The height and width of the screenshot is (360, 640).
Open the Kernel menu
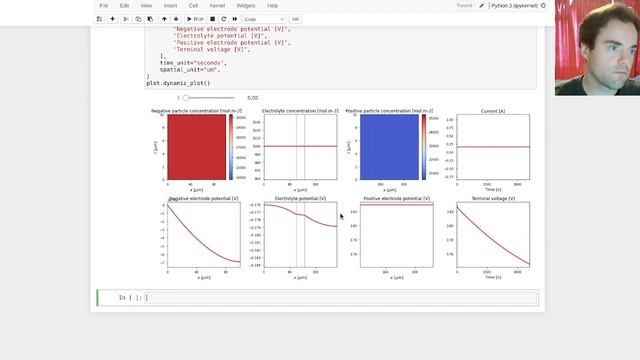217,6
